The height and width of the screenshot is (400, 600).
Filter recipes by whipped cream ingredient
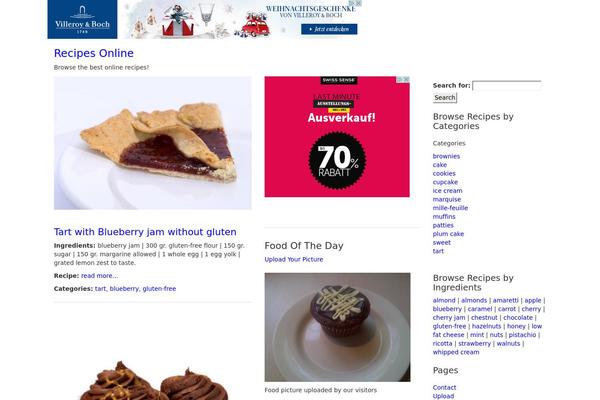point(456,352)
